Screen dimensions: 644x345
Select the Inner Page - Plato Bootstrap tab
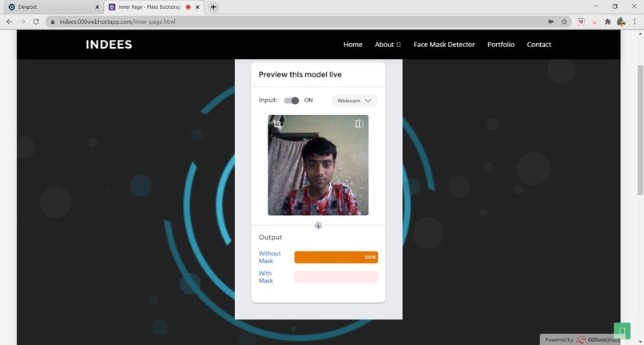coord(153,7)
